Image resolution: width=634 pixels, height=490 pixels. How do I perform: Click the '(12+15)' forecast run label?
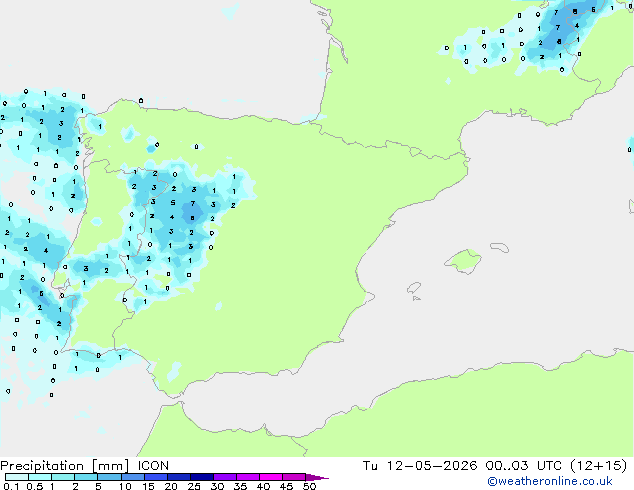click(x=598, y=466)
